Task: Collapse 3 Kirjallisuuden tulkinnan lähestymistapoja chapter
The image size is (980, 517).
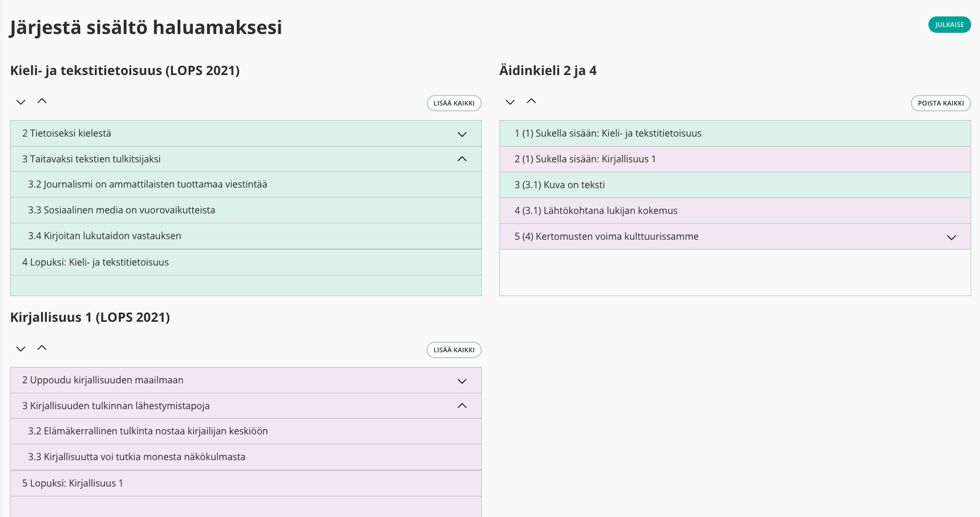Action: click(462, 406)
